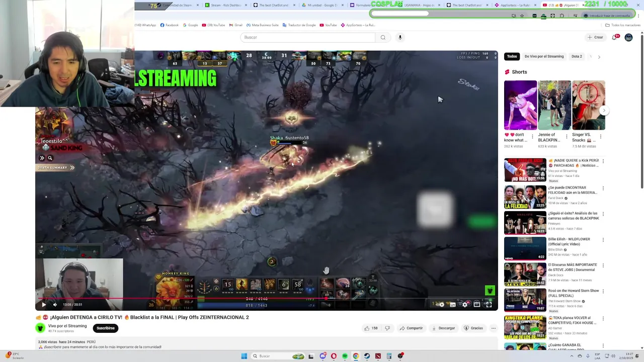Screen dimensions: 644x362
Task: Open the Vivo por el Streaming channel link
Action: tap(67, 326)
